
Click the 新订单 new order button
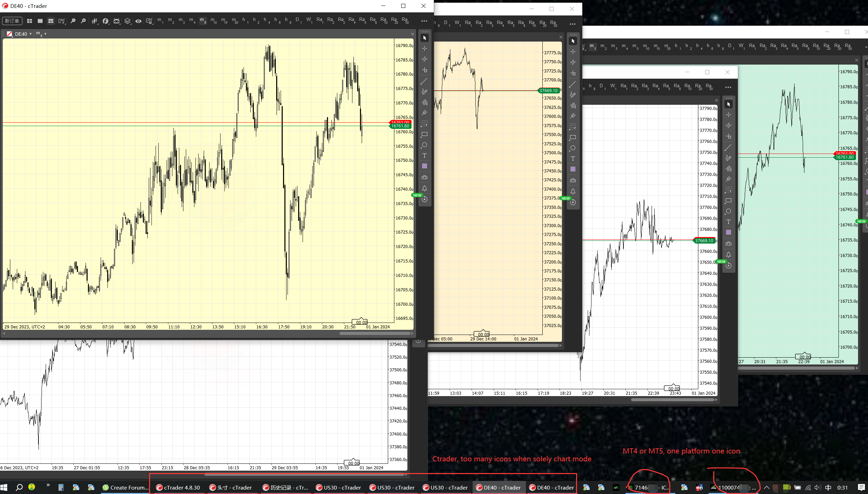(12, 21)
